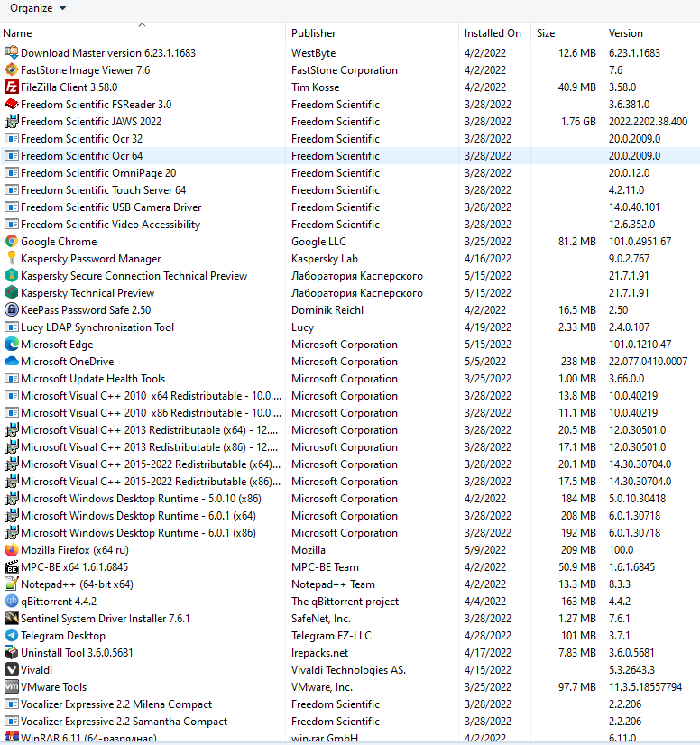Image resolution: width=700 pixels, height=745 pixels.
Task: Open the Organize dropdown menu
Action: point(38,8)
